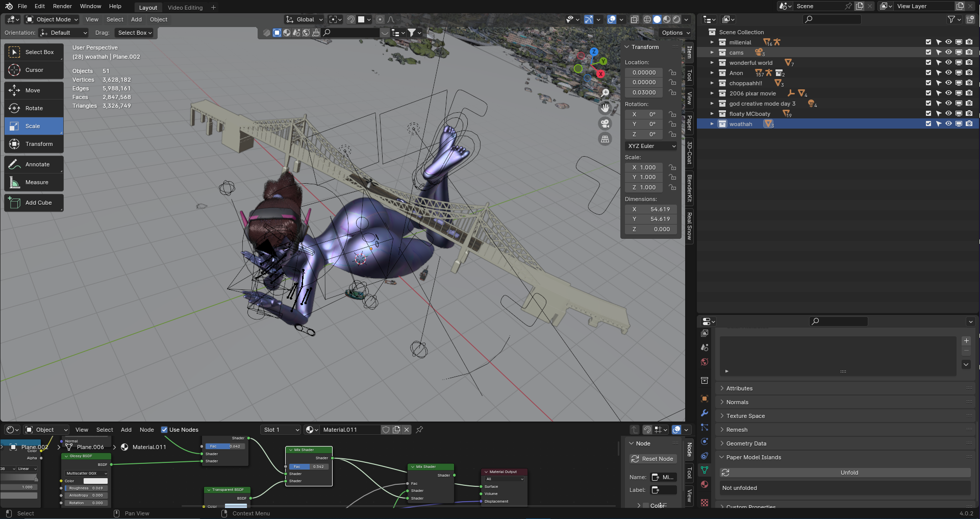The image size is (980, 519).
Task: Choose the Select Box tool
Action: point(34,52)
